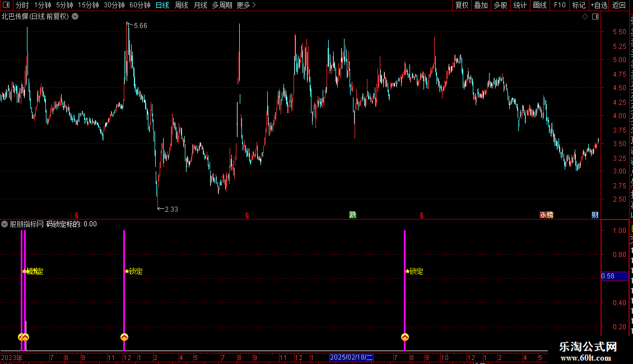Click the yellow arrow signal icon near December 2023
Viewport: 633px width, 364px height.
click(124, 337)
